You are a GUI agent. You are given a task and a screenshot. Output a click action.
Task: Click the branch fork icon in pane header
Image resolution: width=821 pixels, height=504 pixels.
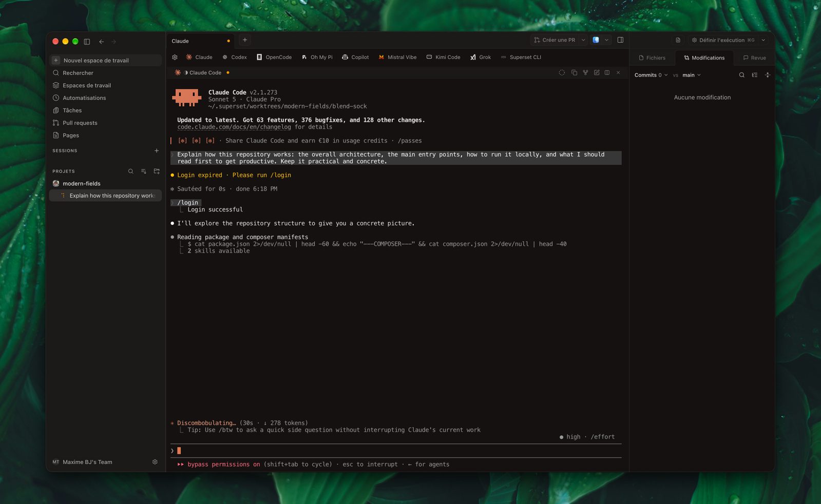click(585, 73)
